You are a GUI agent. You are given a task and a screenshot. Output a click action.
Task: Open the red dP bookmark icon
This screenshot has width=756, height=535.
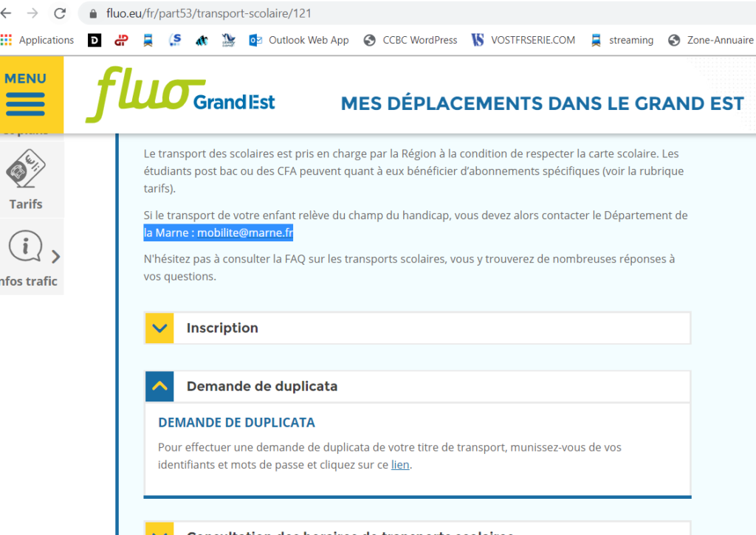121,40
